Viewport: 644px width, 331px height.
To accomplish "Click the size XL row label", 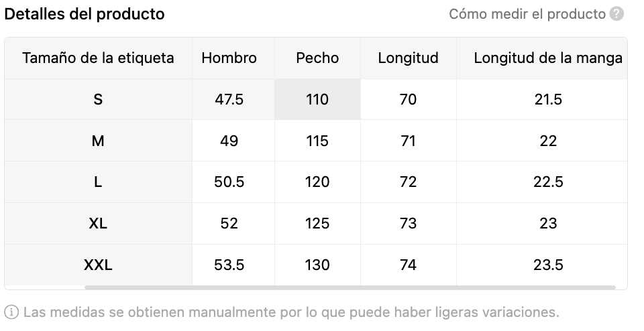I will tap(98, 223).
